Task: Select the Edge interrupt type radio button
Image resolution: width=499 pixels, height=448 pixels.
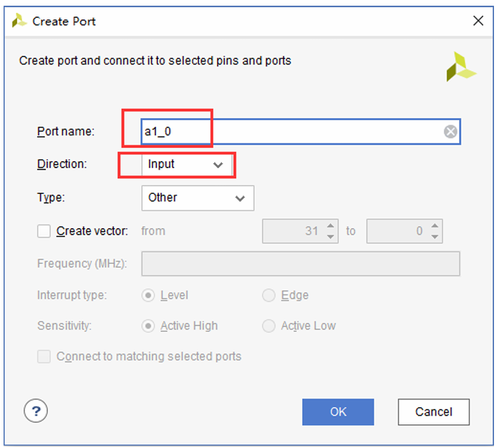Action: tap(268, 296)
